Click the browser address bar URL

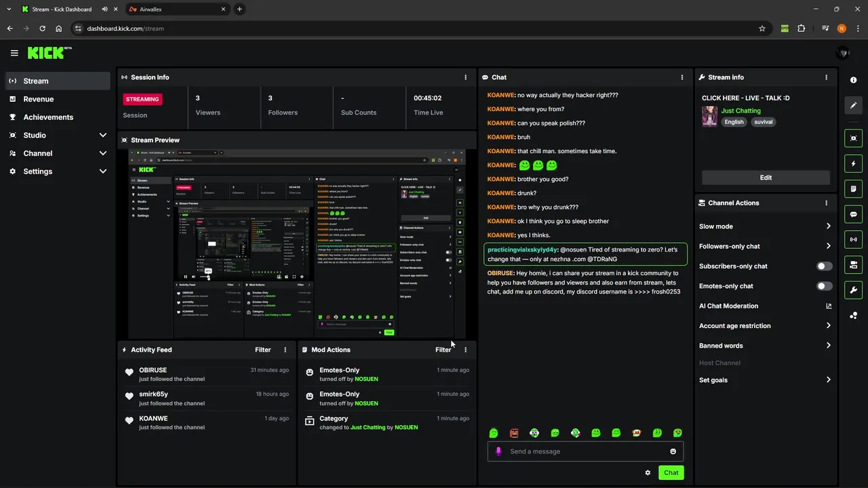point(125,28)
